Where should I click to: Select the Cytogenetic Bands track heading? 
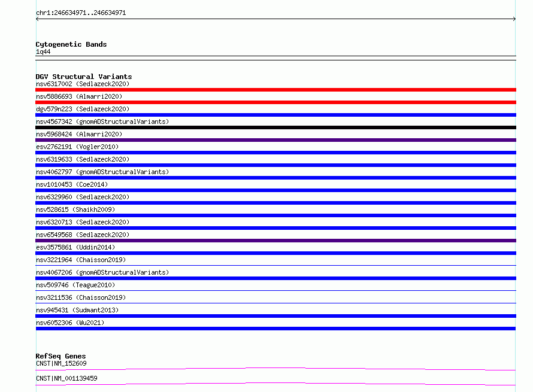[71, 44]
